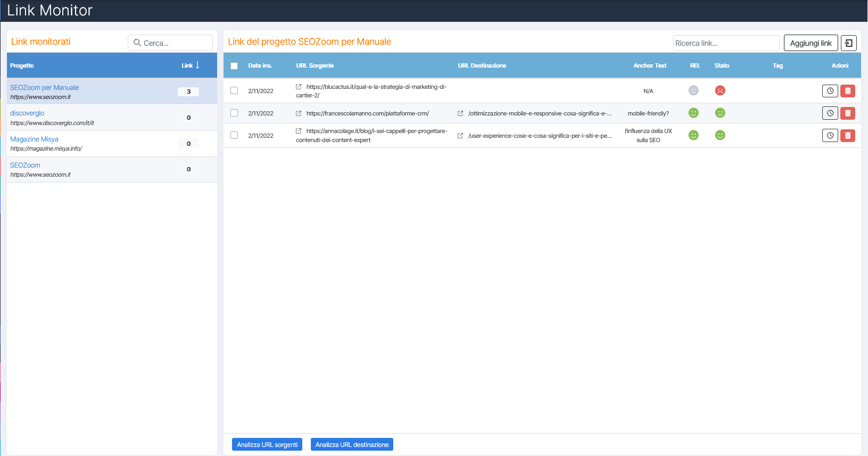Click the grey REL face for blucactus.it row
The width and height of the screenshot is (868, 456).
(693, 90)
